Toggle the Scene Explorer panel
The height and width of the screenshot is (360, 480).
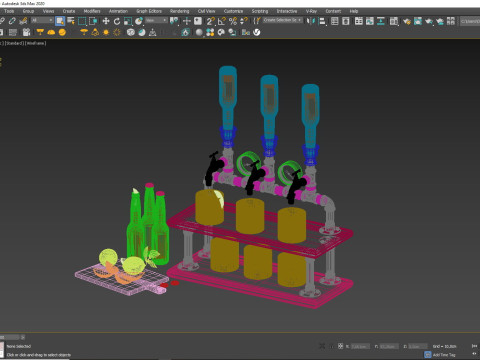tap(334, 21)
